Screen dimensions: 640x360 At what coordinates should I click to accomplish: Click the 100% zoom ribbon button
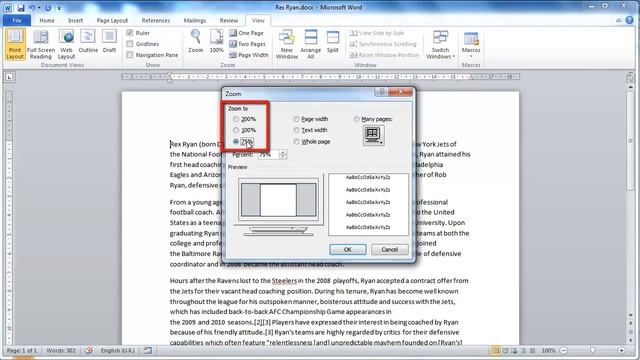(x=216, y=41)
